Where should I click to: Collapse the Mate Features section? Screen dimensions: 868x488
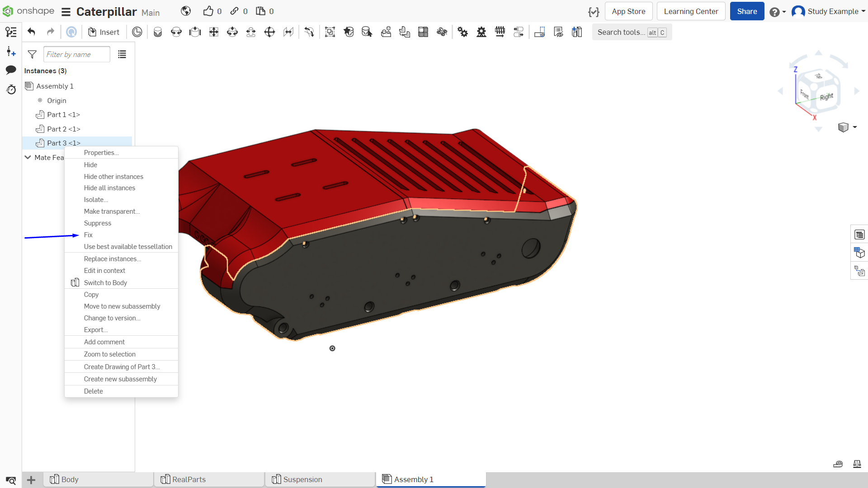[x=28, y=157]
